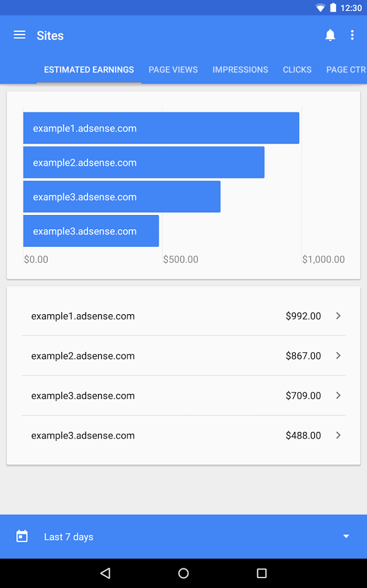Switch to the Page Views tab
Viewport: 367px width, 588px height.
tap(173, 70)
